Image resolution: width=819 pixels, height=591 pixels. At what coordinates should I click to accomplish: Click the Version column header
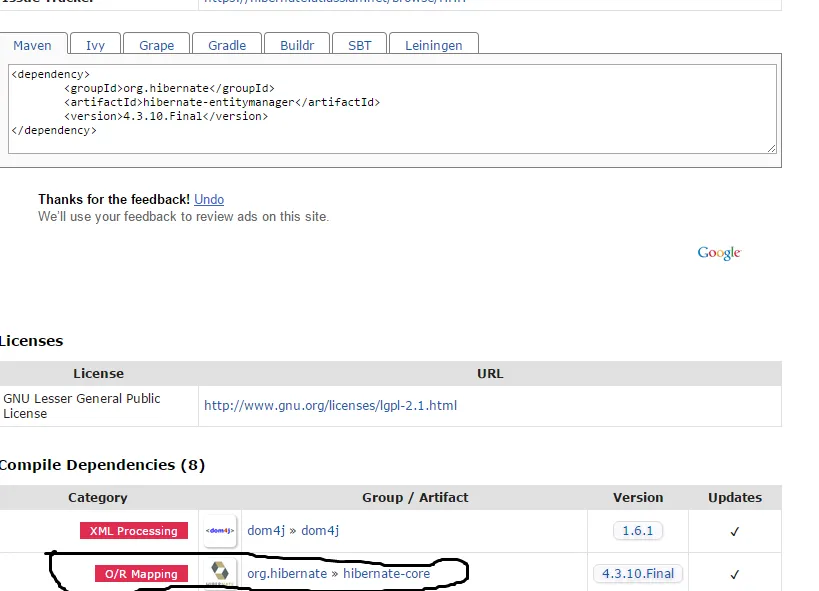coord(638,497)
